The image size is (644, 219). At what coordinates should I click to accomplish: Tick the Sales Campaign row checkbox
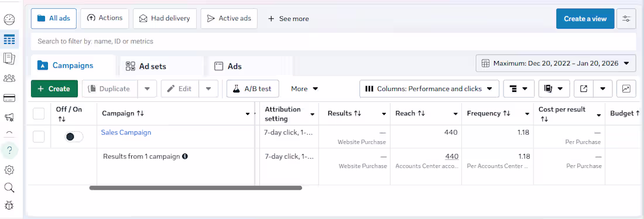[39, 137]
